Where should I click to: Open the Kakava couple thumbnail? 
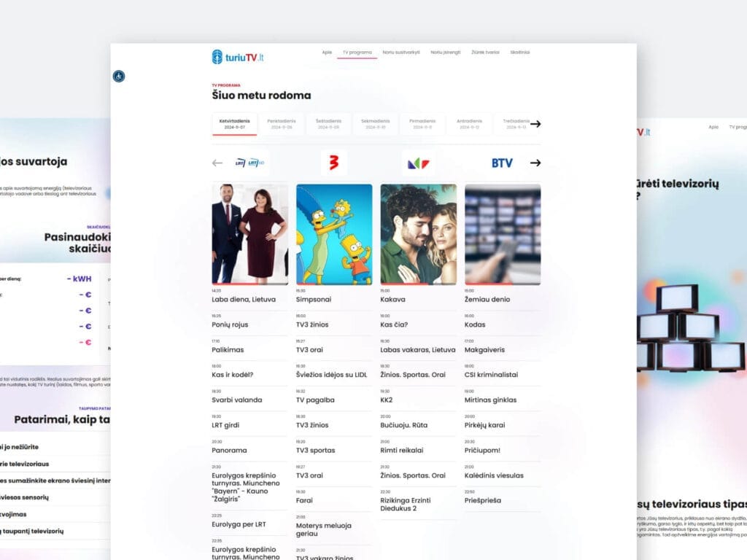pyautogui.click(x=418, y=234)
